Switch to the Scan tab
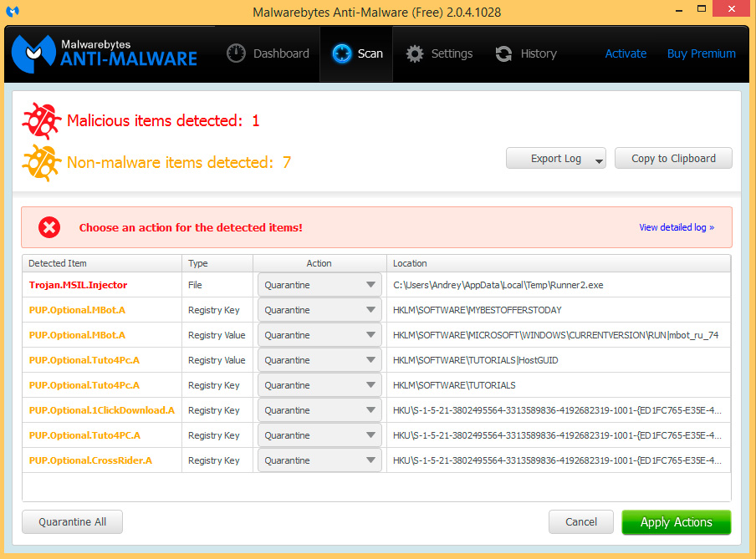This screenshot has height=559, width=756. 357,53
